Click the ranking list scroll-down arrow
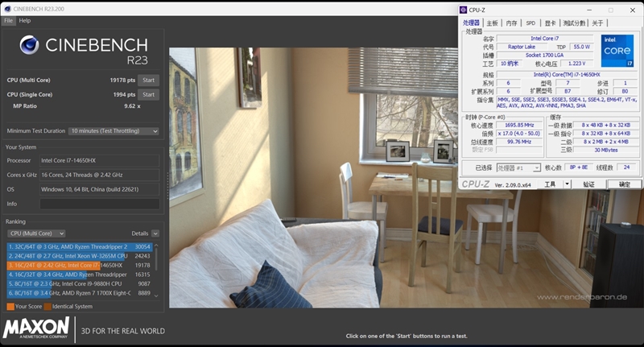This screenshot has height=347, width=644. (x=156, y=295)
